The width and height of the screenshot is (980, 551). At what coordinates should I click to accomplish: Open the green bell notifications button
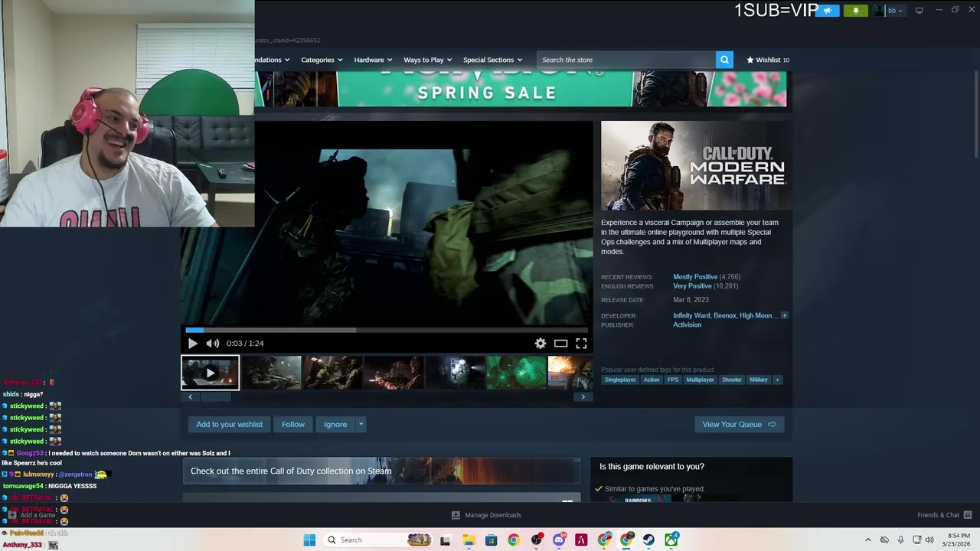point(856,11)
